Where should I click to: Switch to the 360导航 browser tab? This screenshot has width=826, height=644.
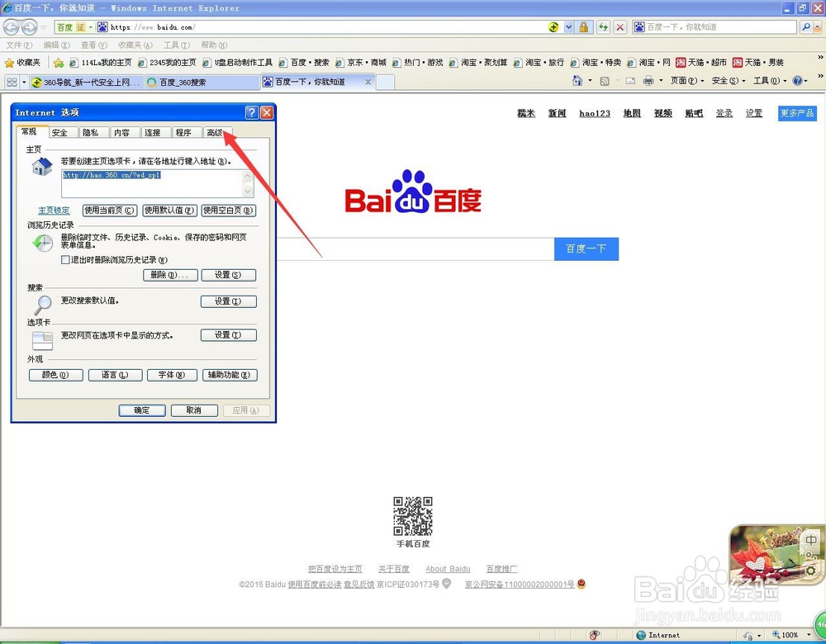pyautogui.click(x=87, y=82)
